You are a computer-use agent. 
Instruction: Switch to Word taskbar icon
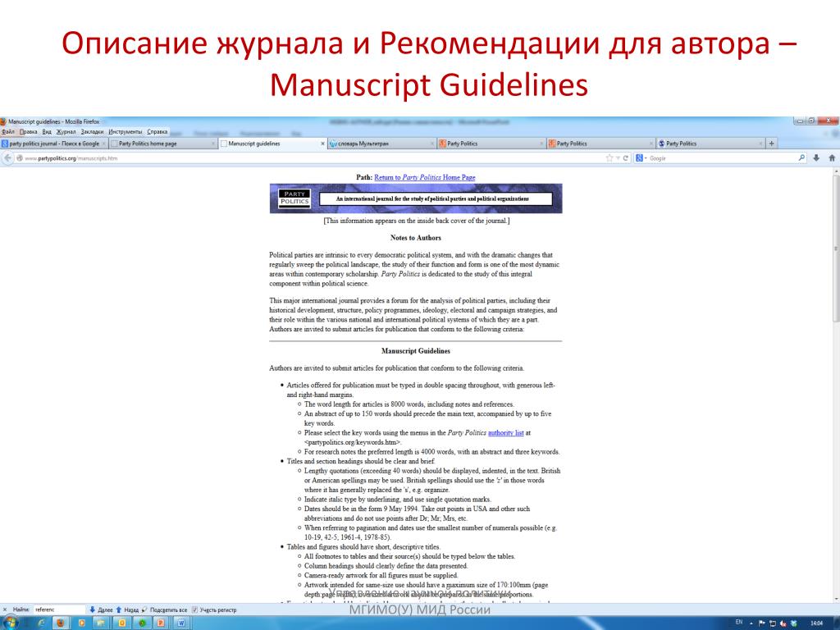181,623
